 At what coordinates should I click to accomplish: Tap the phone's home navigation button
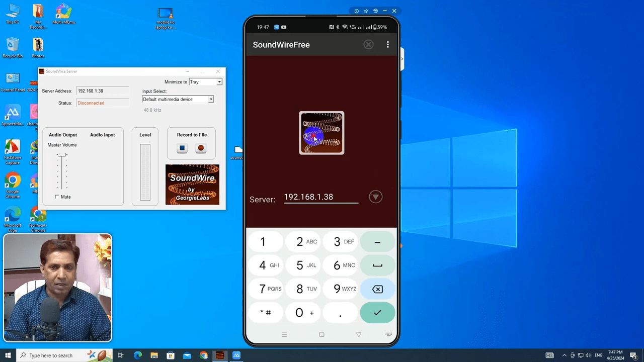pos(321,334)
